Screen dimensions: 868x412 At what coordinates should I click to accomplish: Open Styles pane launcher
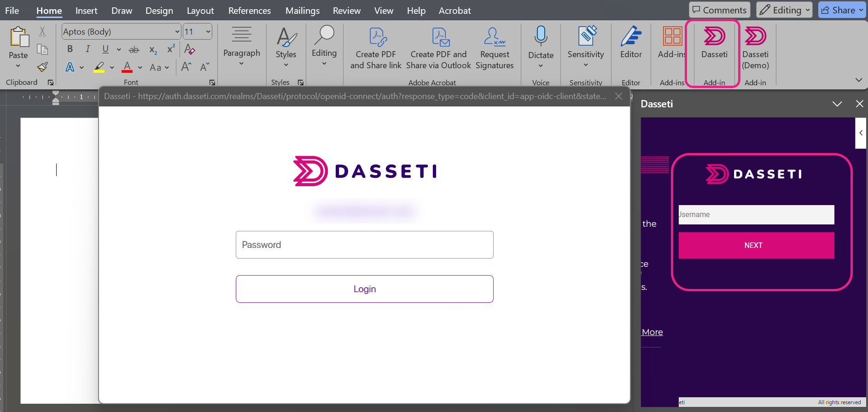301,82
